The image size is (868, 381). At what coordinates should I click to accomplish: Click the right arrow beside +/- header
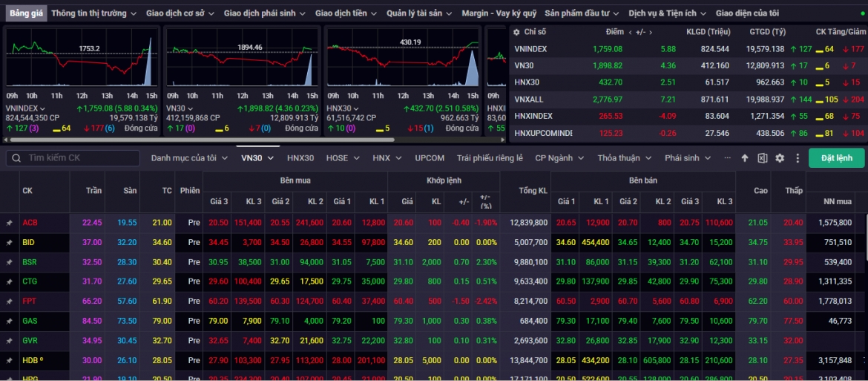point(651,32)
